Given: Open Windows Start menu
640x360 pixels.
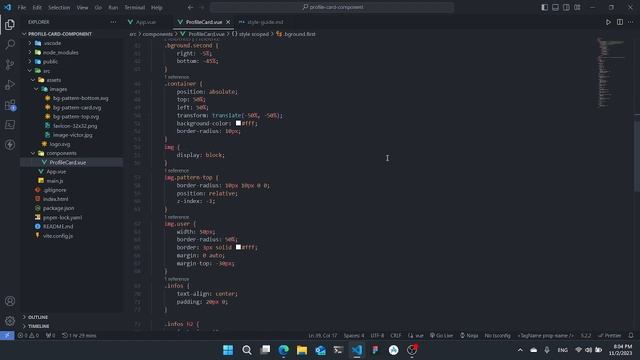Looking at the screenshot, I should 228,350.
